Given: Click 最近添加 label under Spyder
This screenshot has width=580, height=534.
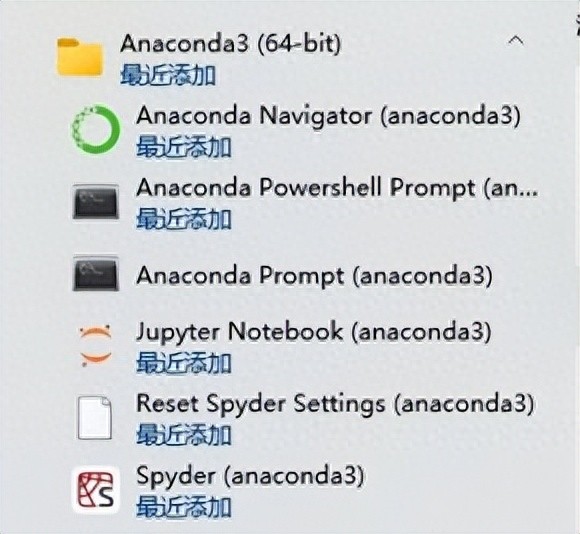Looking at the screenshot, I should point(184,507).
